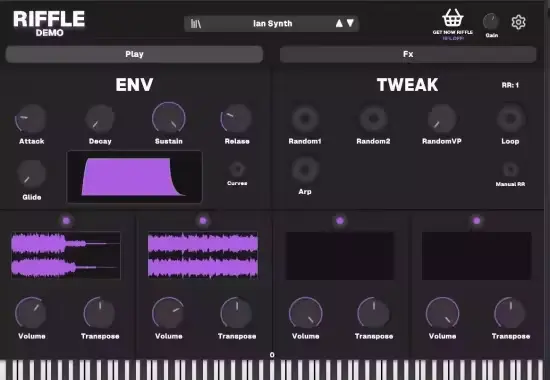Toggle the Random1 control
Screen dimensions: 550x380
point(305,119)
